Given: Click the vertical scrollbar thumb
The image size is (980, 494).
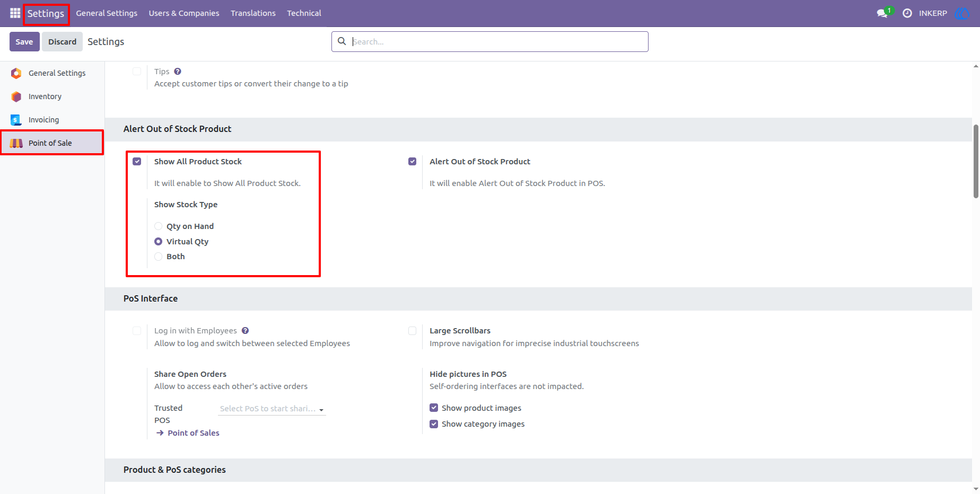Looking at the screenshot, I should click(976, 161).
